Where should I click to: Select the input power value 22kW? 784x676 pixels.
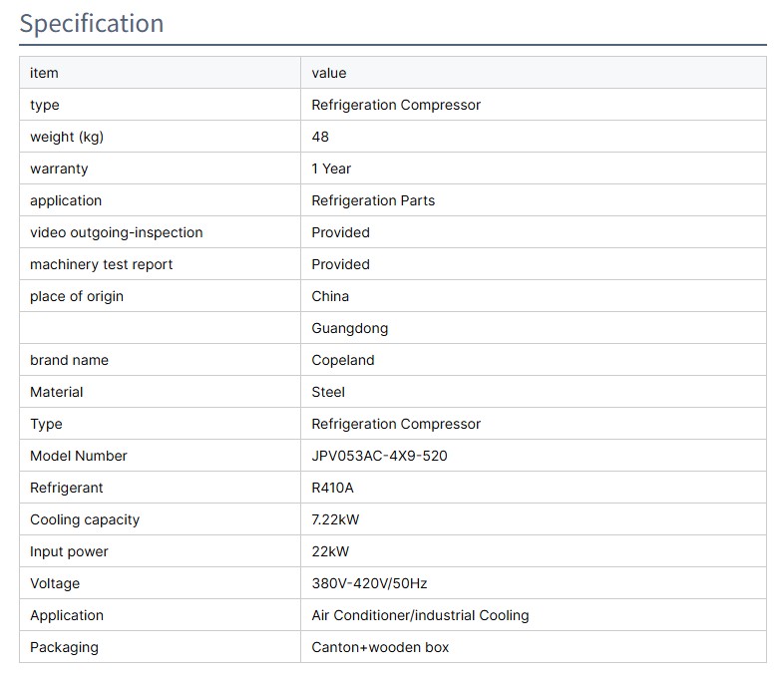[x=330, y=551]
